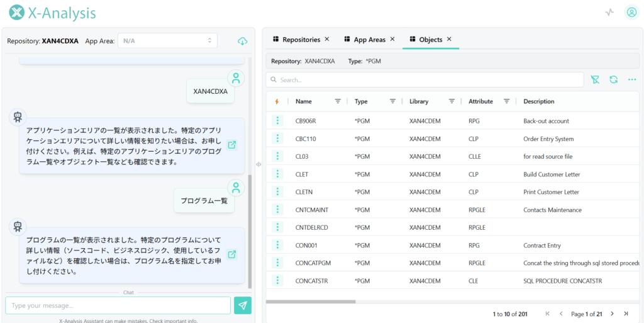Close the App Areas tab
The image size is (644, 323).
392,39
